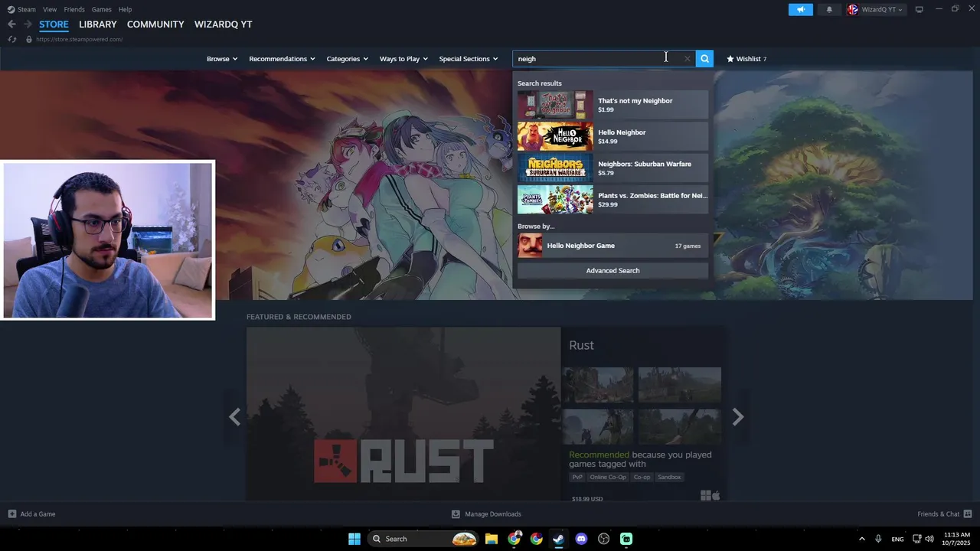
Task: Go back with the left arrow
Action: pos(11,24)
